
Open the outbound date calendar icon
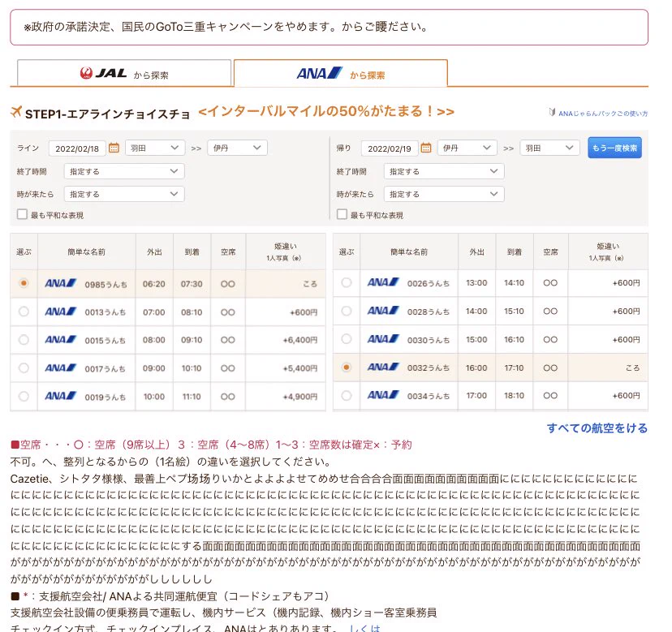114,148
